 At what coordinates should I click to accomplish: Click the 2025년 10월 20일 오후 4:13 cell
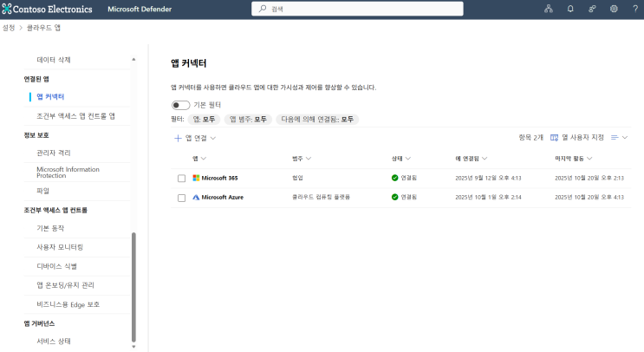pyautogui.click(x=589, y=197)
